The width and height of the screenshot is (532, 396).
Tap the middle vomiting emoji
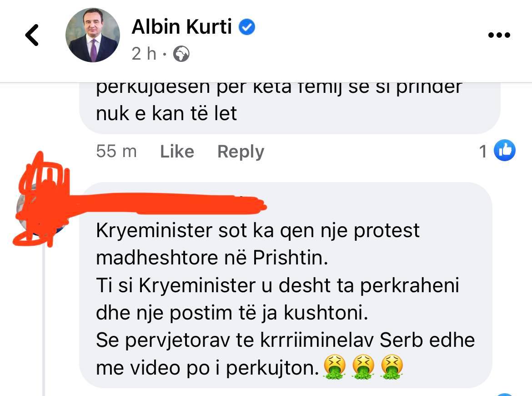pos(363,367)
